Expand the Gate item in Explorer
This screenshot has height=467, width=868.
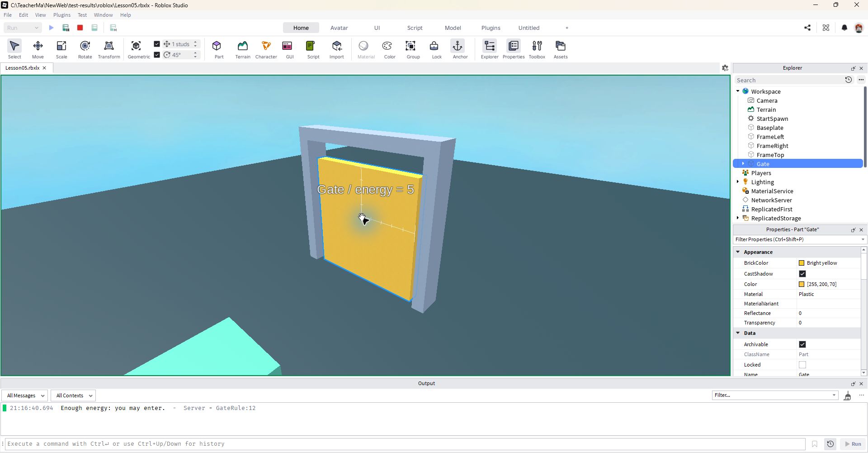(x=743, y=164)
